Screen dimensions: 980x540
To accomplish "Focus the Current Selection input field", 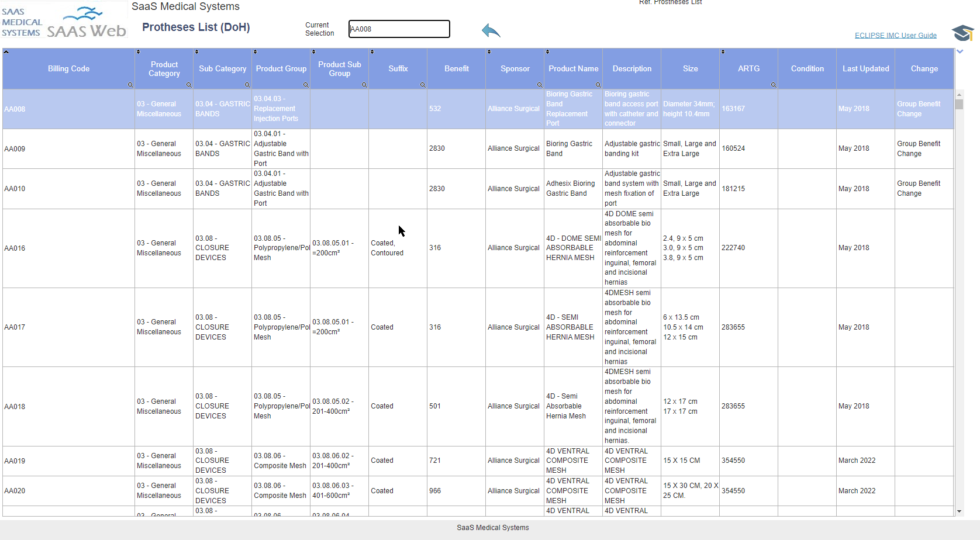I will click(x=399, y=29).
